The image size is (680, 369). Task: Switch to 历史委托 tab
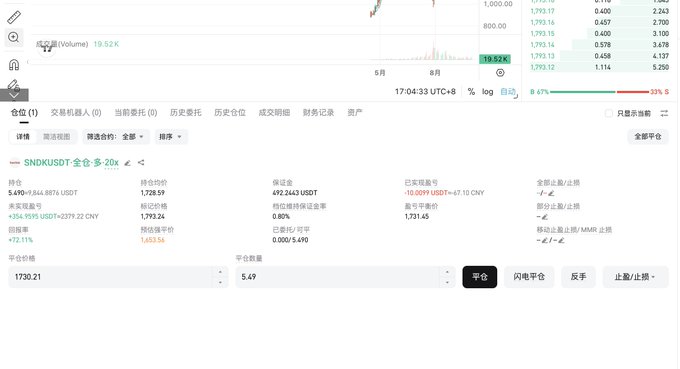point(186,113)
